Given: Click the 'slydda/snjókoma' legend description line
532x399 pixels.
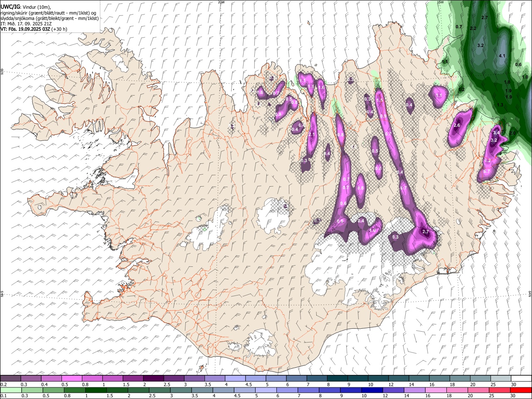Looking at the screenshot, I should [x=49, y=18].
